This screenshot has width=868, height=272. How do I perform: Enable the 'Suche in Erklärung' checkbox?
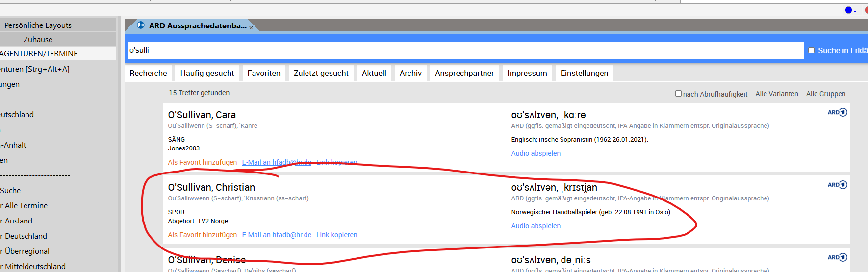[x=811, y=50]
